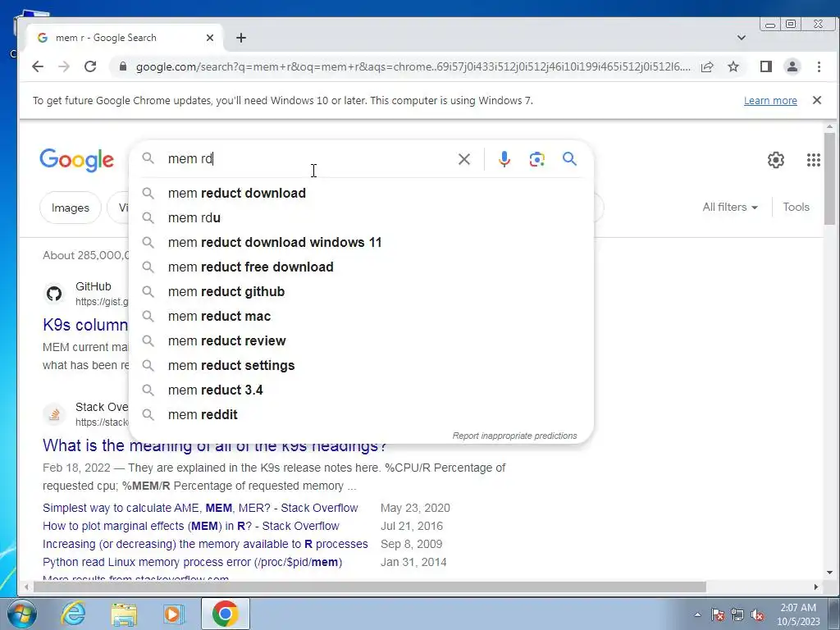Open Chrome's three-dot menu
The width and height of the screenshot is (840, 630).
[x=819, y=66]
